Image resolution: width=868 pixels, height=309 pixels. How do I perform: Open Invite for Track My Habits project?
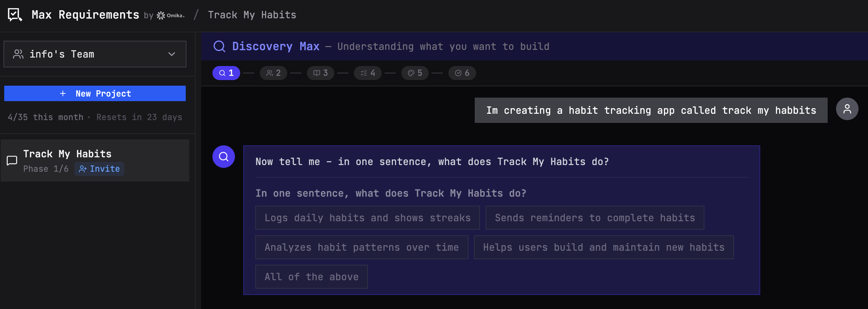(x=99, y=169)
